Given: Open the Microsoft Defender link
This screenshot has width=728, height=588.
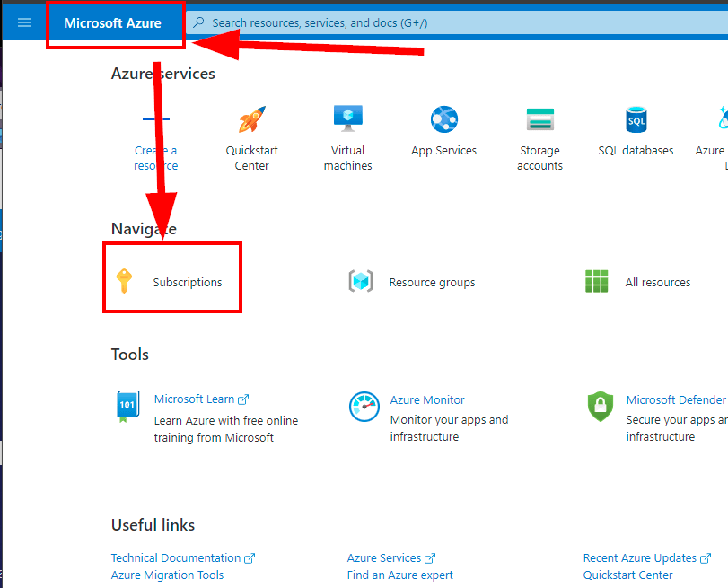Looking at the screenshot, I should click(676, 399).
